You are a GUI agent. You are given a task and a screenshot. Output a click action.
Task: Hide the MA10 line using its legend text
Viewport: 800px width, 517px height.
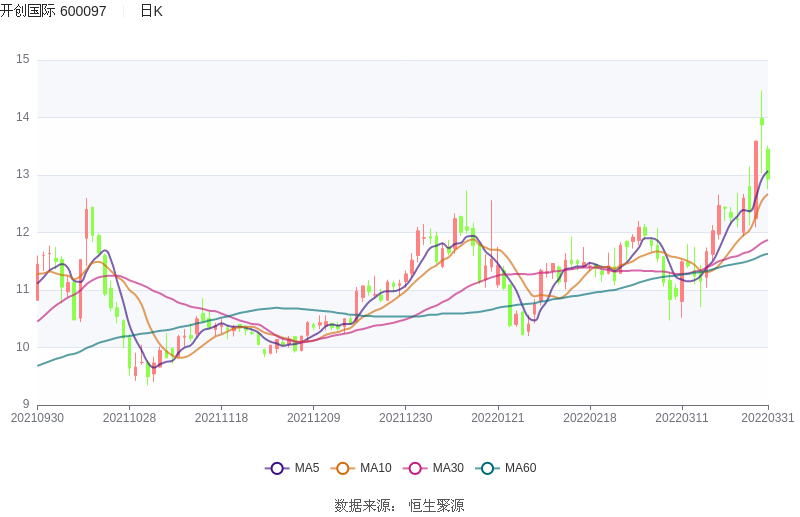(x=375, y=468)
